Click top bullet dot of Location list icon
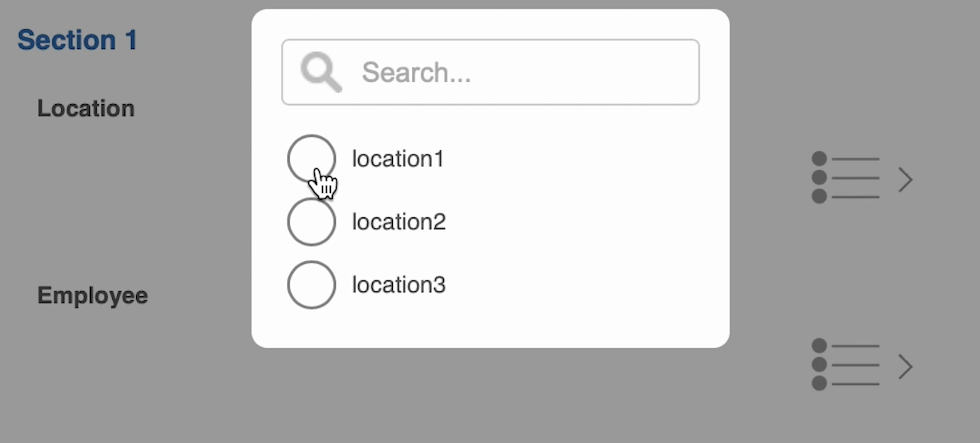 819,159
